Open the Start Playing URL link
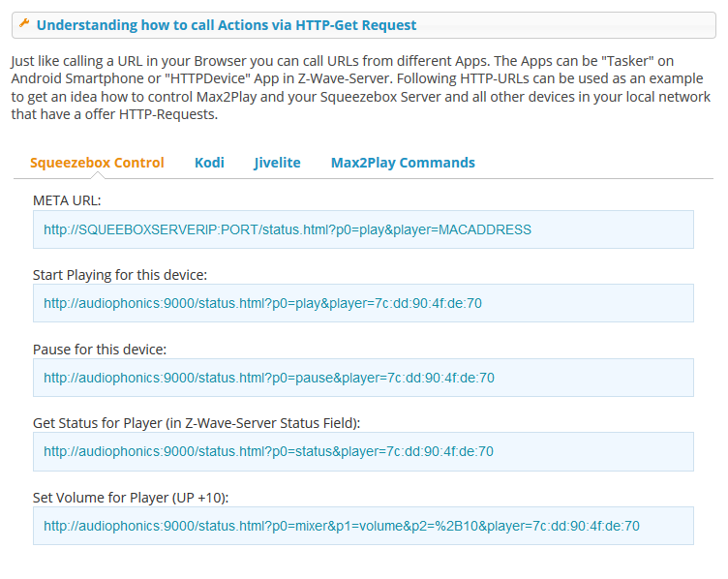 pyautogui.click(x=262, y=303)
